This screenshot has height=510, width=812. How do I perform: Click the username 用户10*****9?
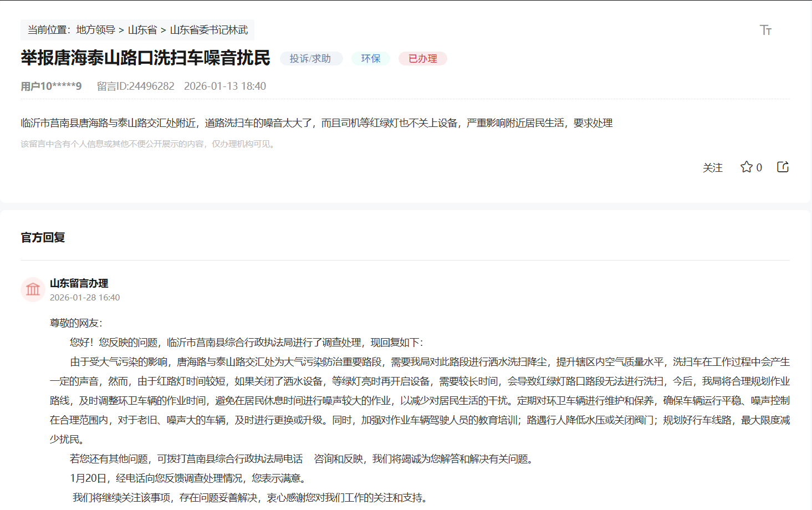52,86
